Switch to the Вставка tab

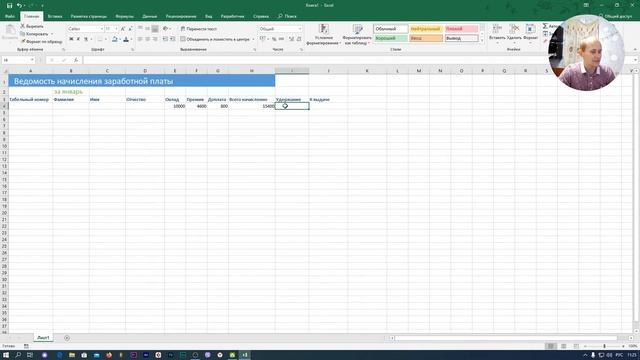(x=55, y=16)
